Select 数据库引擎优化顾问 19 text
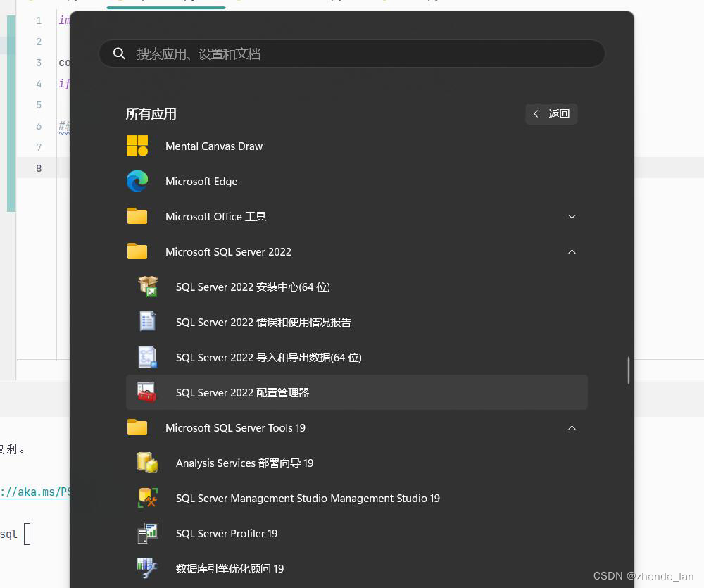Viewport: 704px width, 588px height. click(x=230, y=569)
